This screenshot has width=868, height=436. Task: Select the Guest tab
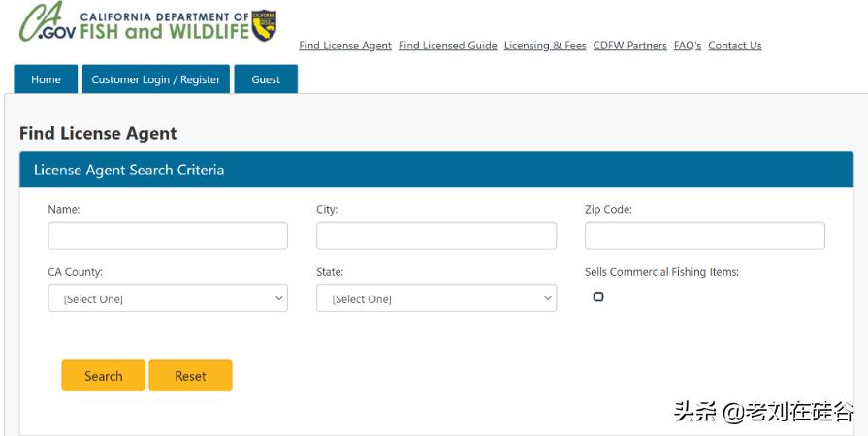[x=266, y=79]
